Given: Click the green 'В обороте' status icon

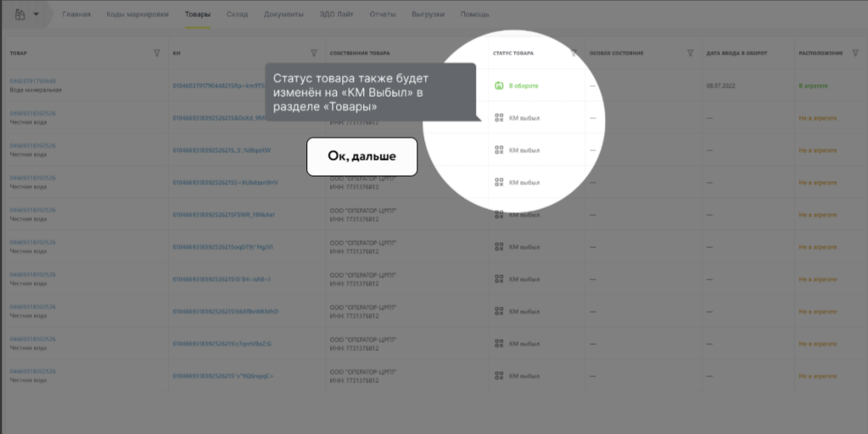Looking at the screenshot, I should (x=499, y=86).
